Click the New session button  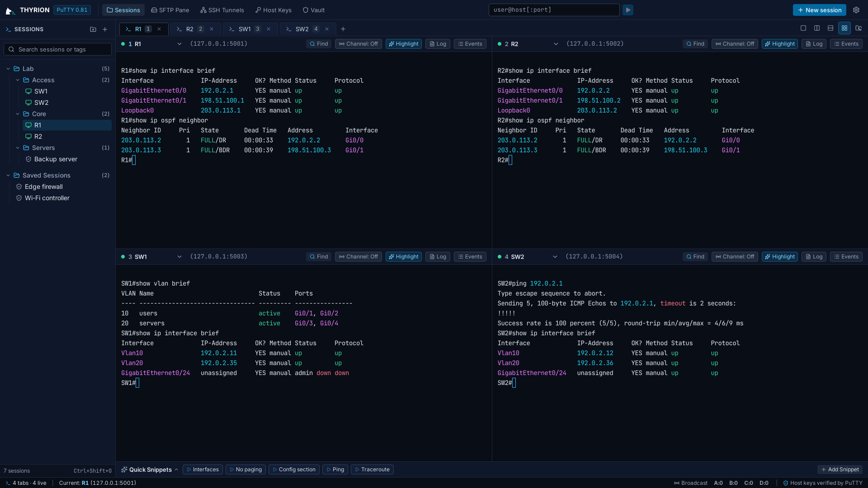point(819,10)
